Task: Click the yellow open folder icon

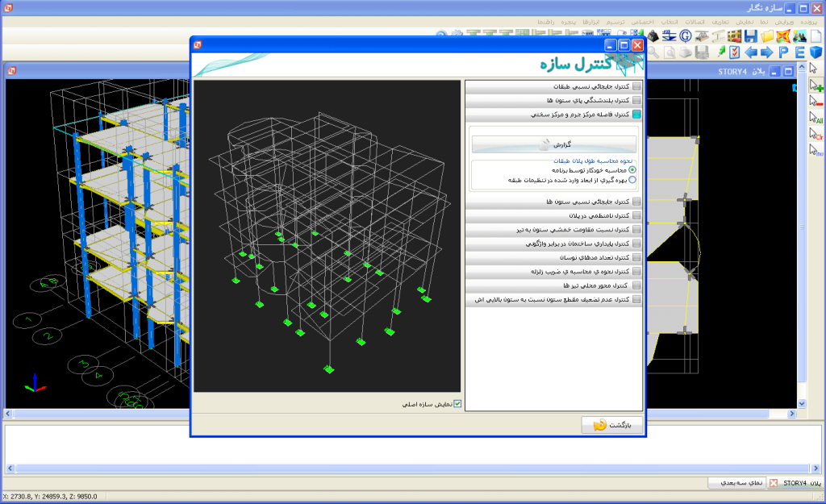Action: tap(766, 36)
